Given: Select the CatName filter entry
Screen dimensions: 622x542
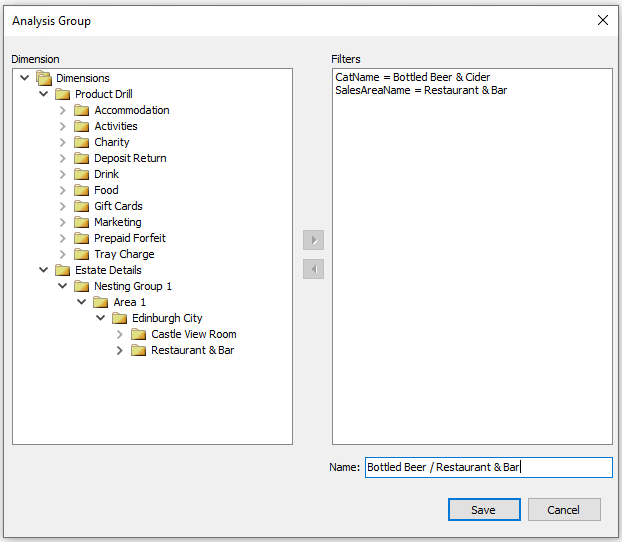Looking at the screenshot, I should coord(412,77).
